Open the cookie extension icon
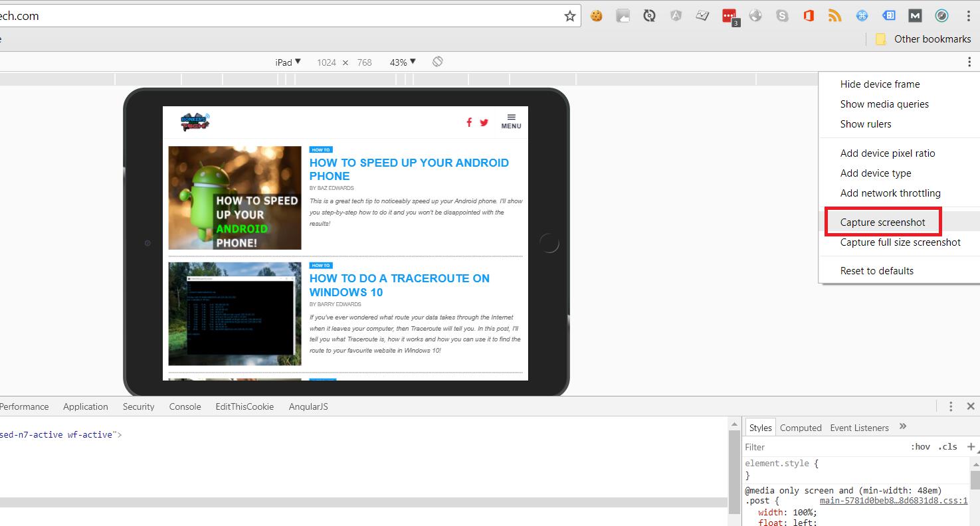Screen dimensions: 980x526 596,16
